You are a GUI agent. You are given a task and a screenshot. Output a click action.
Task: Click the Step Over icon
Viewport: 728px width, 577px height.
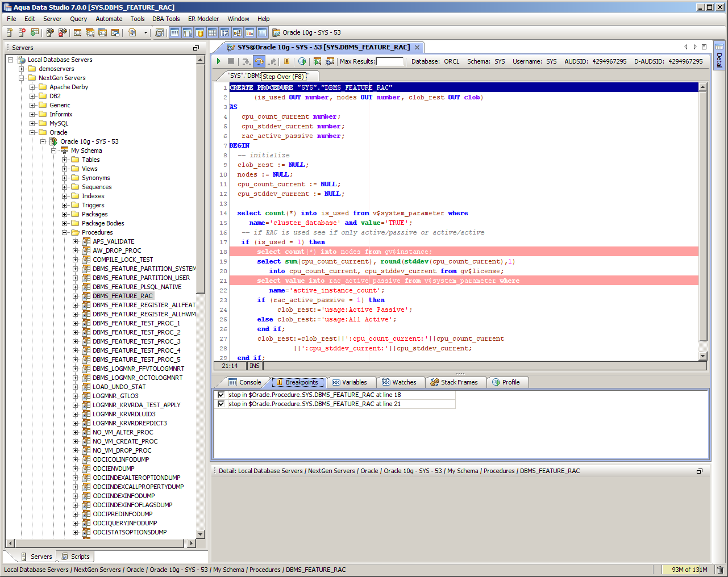click(259, 61)
